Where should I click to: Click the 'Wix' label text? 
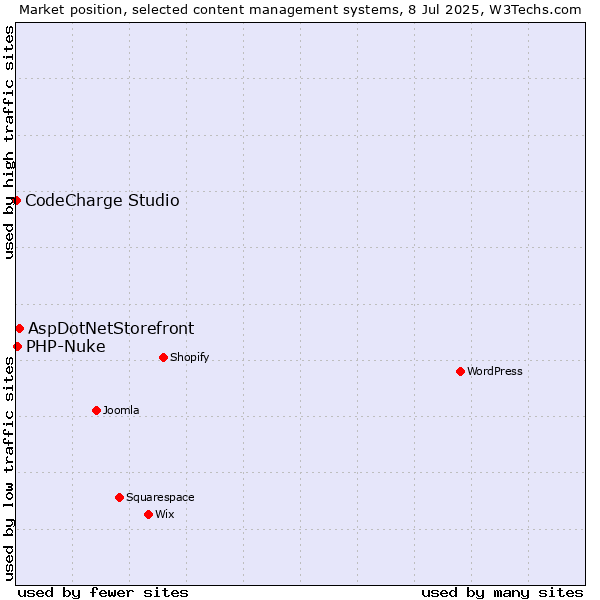[165, 514]
